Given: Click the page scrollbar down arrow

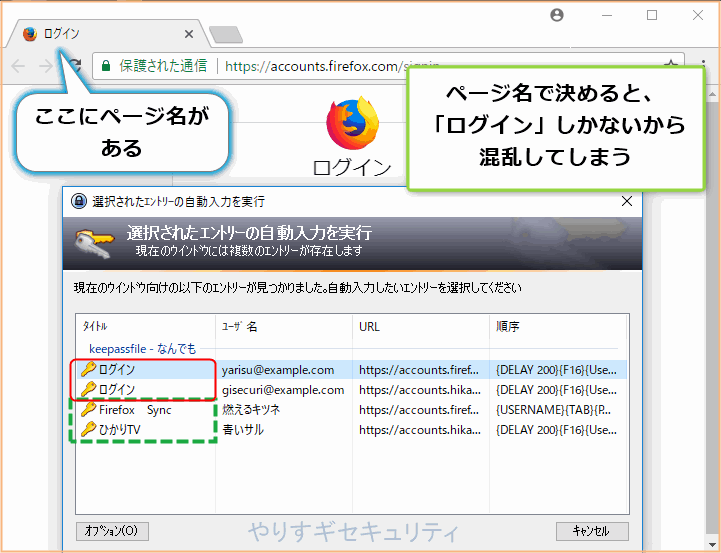Looking at the screenshot, I should coord(713,545).
